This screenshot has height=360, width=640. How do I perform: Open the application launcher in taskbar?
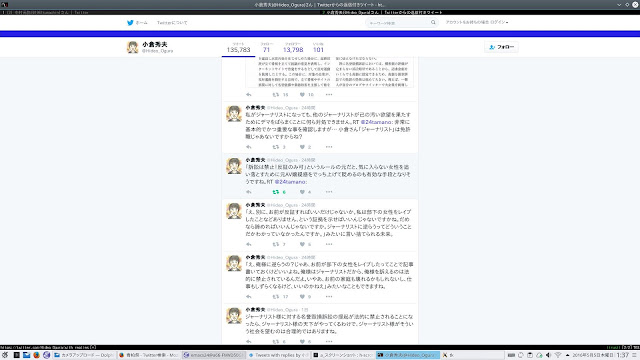coord(5,355)
